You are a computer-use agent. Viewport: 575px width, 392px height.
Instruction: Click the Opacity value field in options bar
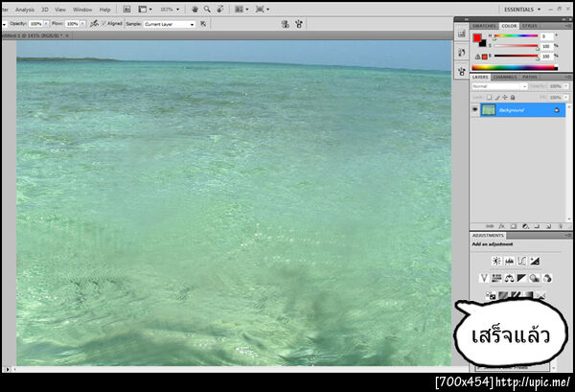36,24
